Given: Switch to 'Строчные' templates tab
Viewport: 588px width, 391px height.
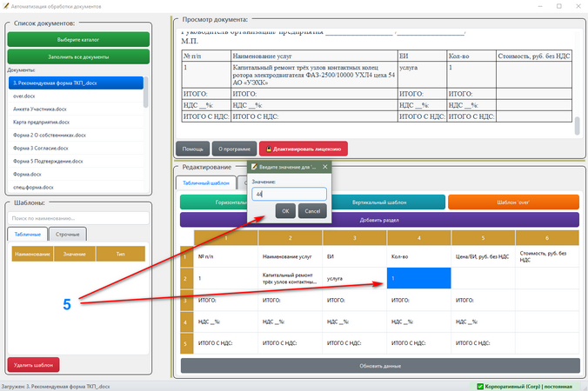Looking at the screenshot, I should (x=68, y=234).
